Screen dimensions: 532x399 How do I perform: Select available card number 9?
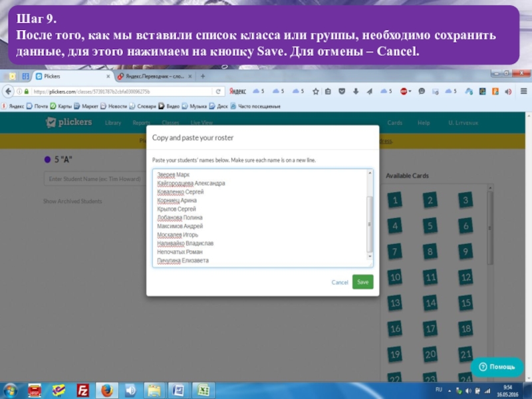465,251
